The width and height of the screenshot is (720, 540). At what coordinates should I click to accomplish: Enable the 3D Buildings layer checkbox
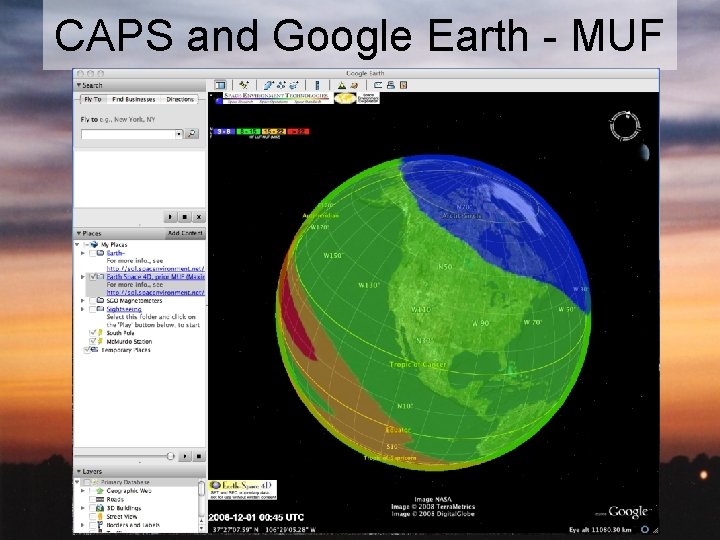(93, 508)
